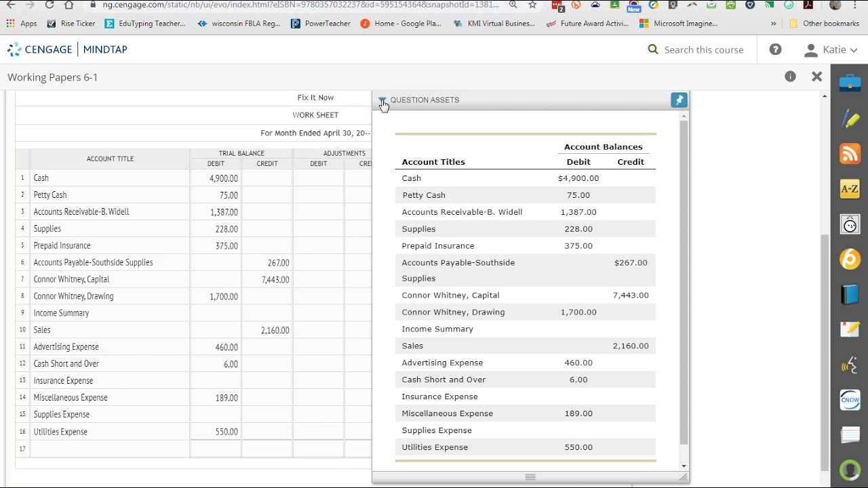
Task: Bookmark this page with the star icon
Action: click(532, 5)
